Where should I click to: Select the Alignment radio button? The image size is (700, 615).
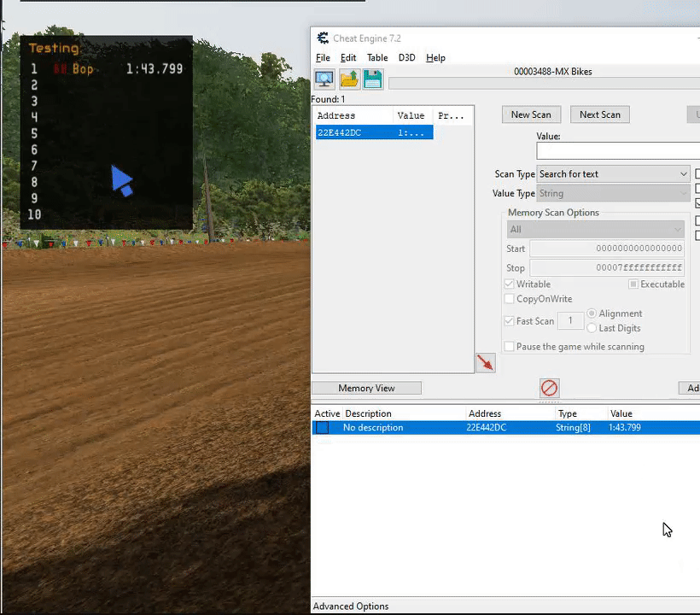click(592, 313)
